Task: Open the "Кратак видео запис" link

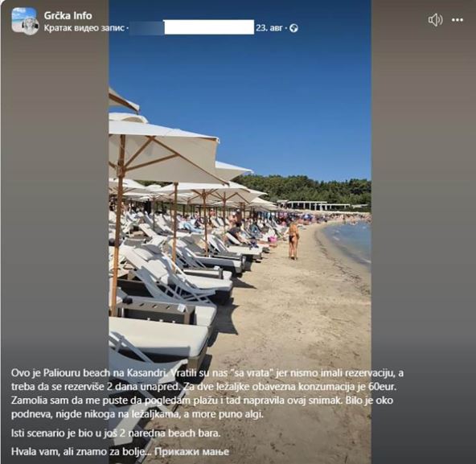Action: (84, 28)
